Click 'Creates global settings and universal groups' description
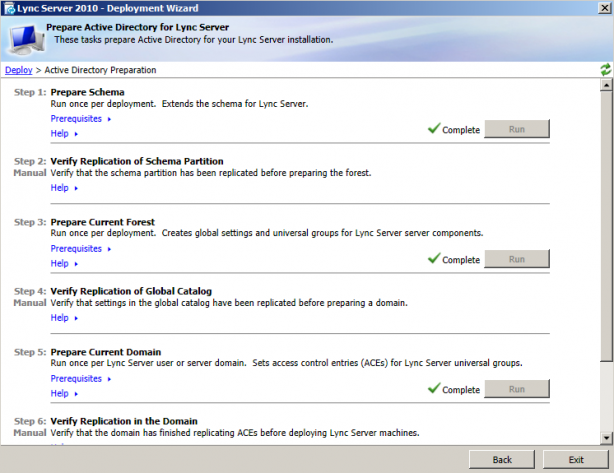The width and height of the screenshot is (614, 473). 323,233
